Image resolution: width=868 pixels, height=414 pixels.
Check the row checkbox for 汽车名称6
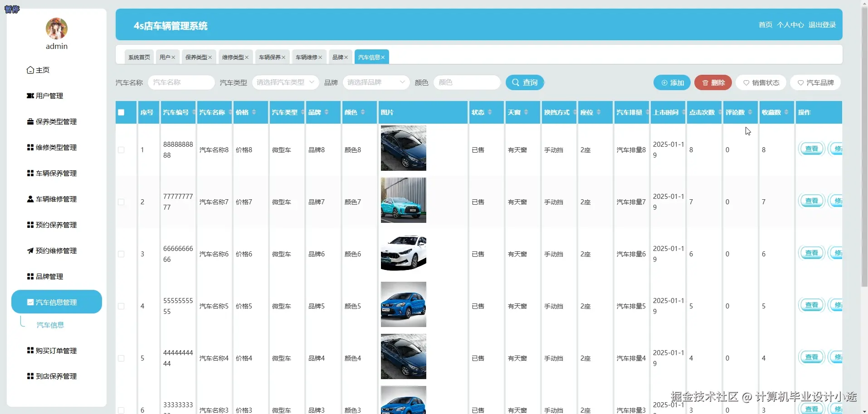click(x=121, y=254)
